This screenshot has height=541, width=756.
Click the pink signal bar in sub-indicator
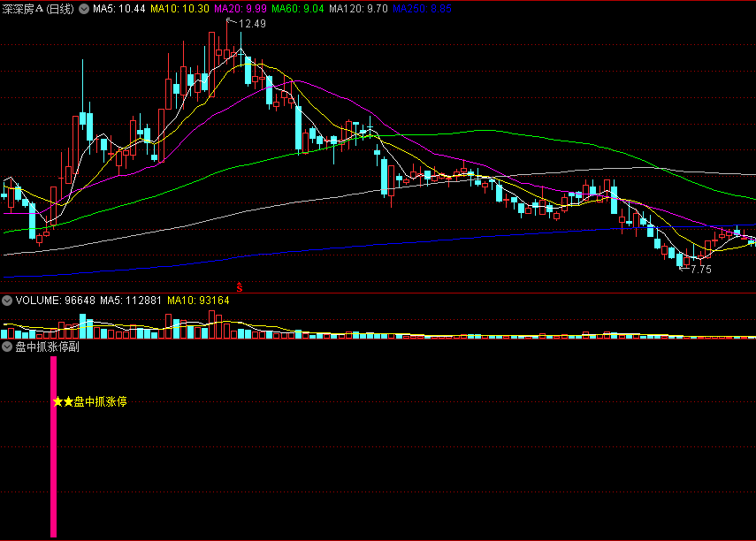(54, 447)
